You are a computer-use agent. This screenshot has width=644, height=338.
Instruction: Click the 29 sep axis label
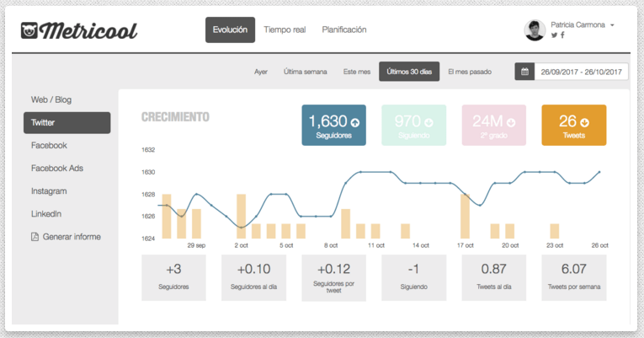tap(196, 245)
